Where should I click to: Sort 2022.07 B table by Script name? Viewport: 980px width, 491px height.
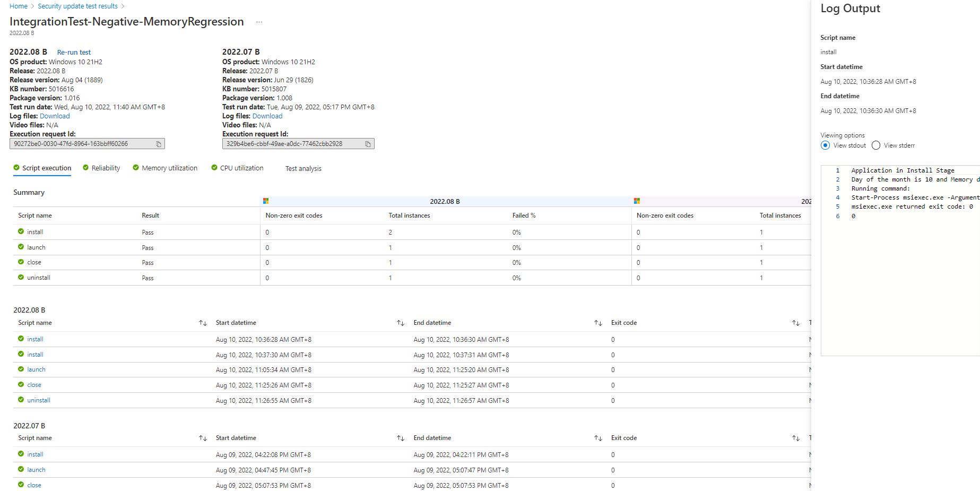click(203, 438)
